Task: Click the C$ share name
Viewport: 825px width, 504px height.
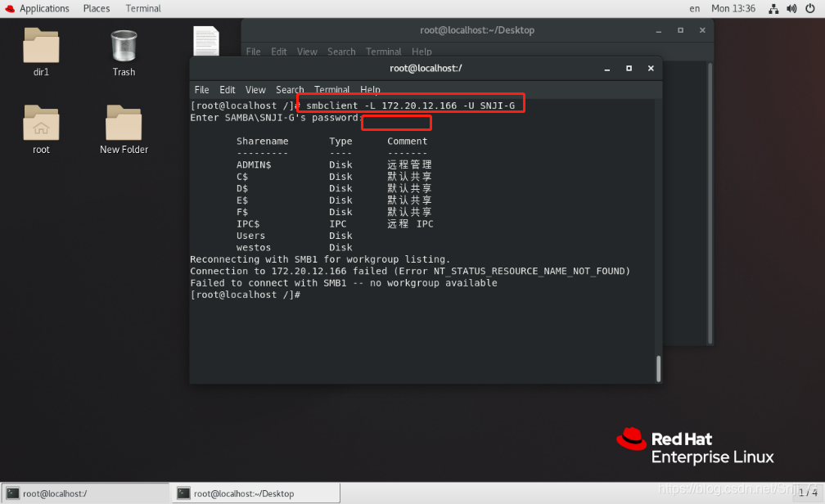Action: (x=242, y=177)
